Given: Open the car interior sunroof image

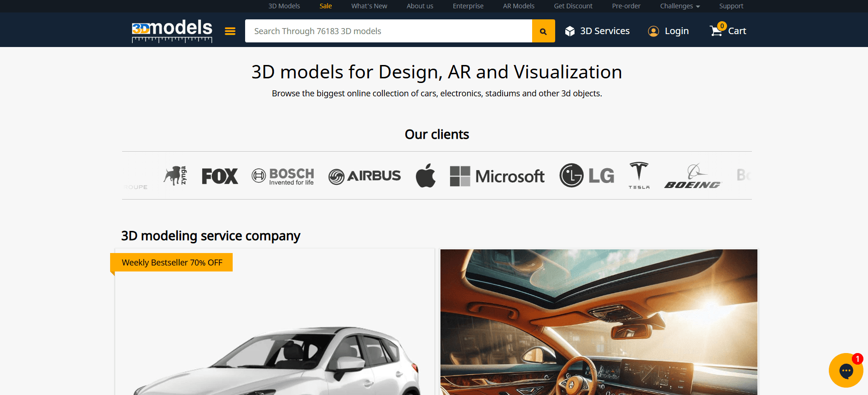Looking at the screenshot, I should pos(599,322).
